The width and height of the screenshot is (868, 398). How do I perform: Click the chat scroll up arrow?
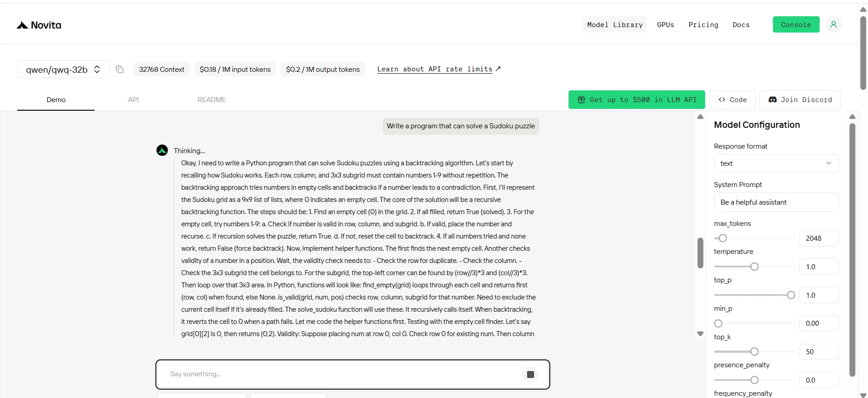pos(700,117)
